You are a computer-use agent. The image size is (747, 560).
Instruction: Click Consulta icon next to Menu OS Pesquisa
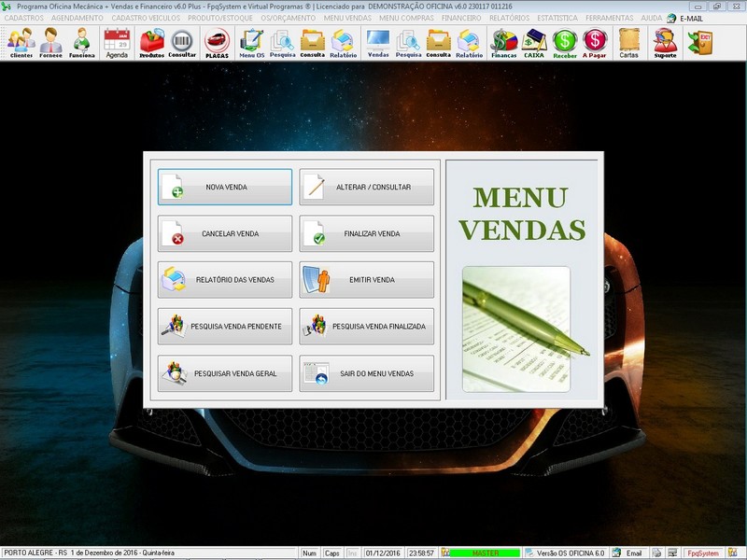point(313,43)
